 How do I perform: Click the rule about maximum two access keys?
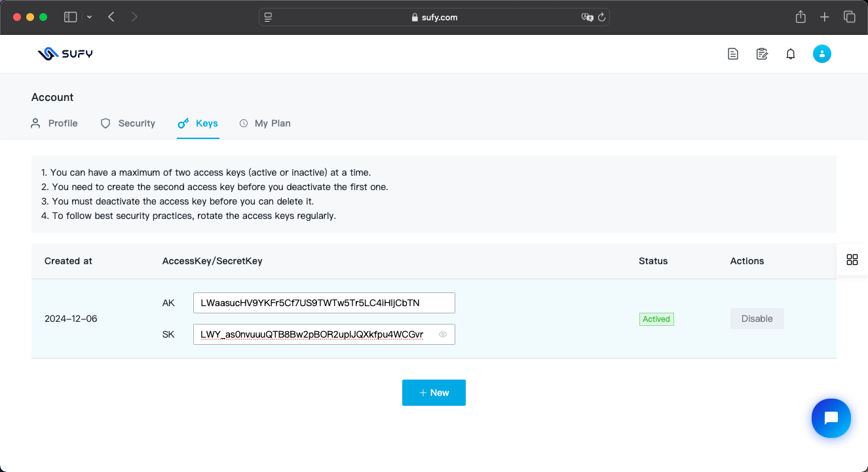[x=206, y=172]
